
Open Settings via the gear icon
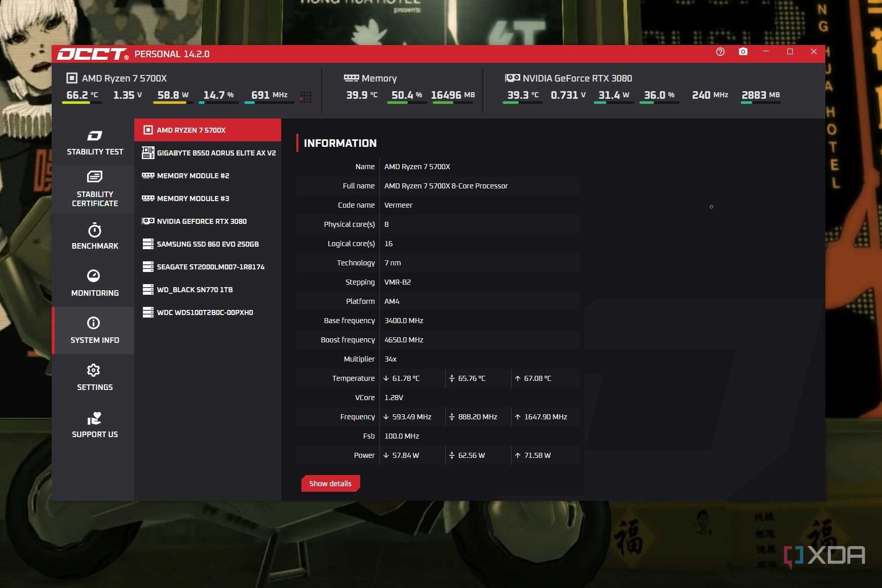click(94, 370)
